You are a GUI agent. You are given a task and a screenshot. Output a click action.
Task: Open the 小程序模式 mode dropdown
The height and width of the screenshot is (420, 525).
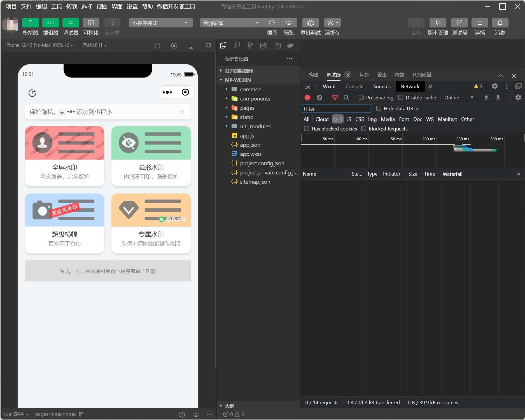[160, 23]
